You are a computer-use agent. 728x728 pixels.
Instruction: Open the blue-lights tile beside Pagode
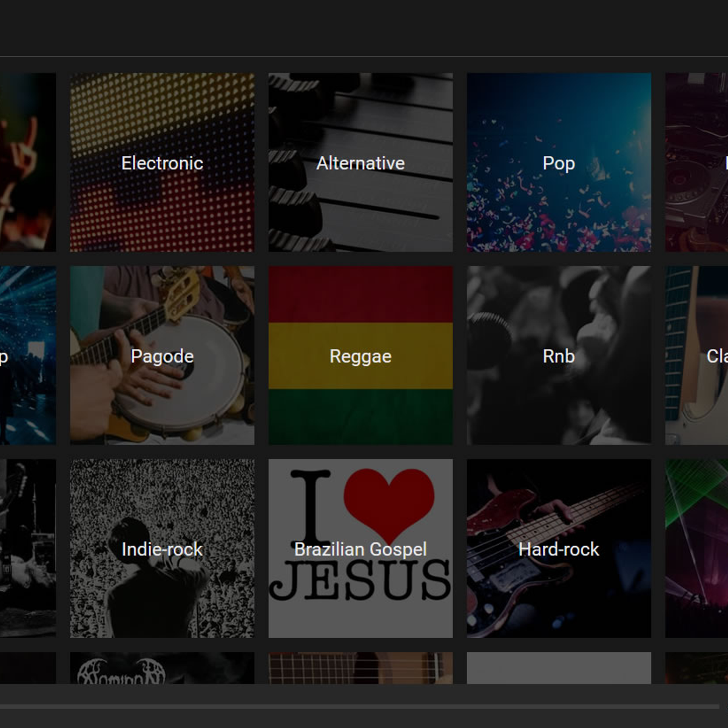(28, 356)
